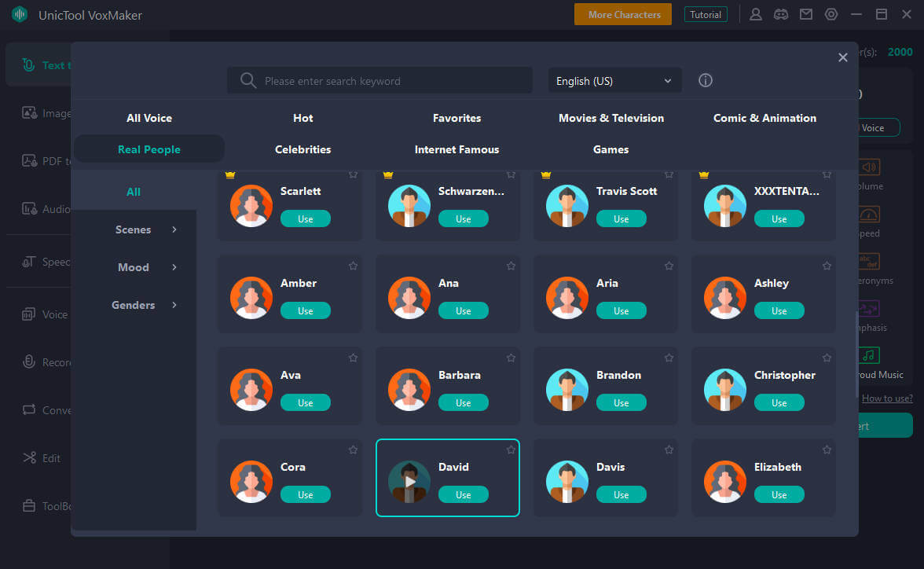Favorite the Ashley voice star
Image resolution: width=924 pixels, height=569 pixels.
pos(827,266)
